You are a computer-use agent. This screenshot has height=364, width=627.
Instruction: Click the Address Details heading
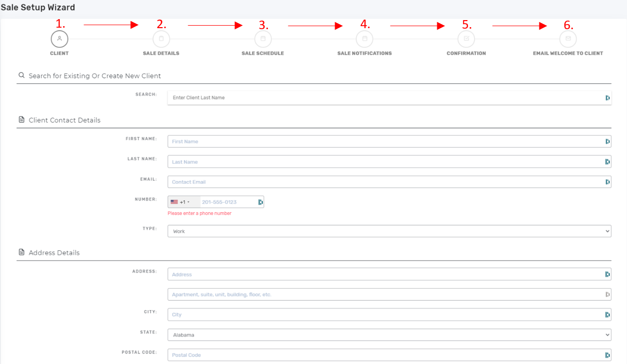(x=54, y=252)
